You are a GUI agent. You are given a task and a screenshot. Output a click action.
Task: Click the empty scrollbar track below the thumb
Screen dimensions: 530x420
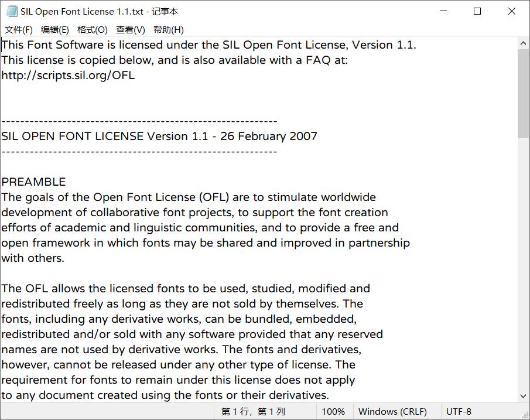(524, 264)
